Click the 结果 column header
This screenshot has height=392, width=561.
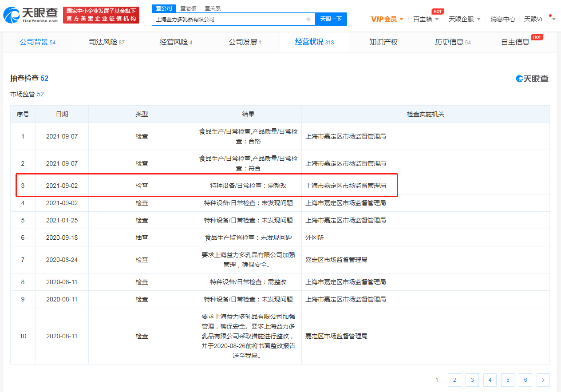coord(249,114)
